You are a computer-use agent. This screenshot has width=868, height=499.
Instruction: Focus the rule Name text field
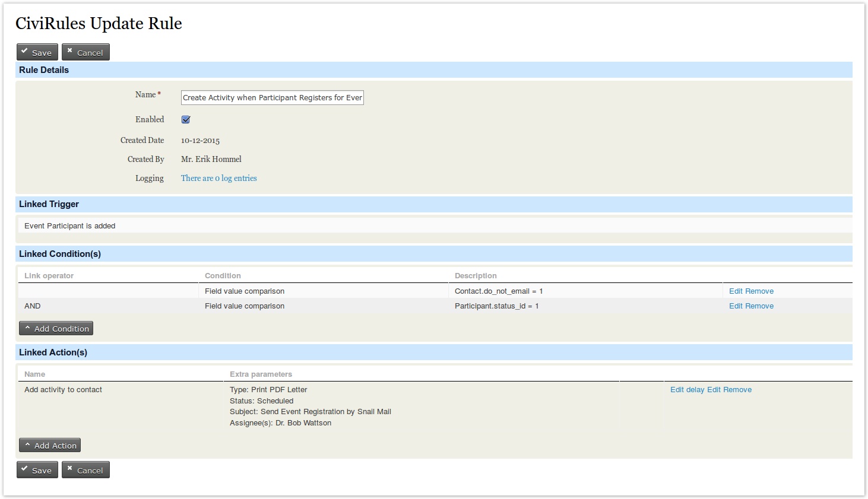tap(272, 98)
